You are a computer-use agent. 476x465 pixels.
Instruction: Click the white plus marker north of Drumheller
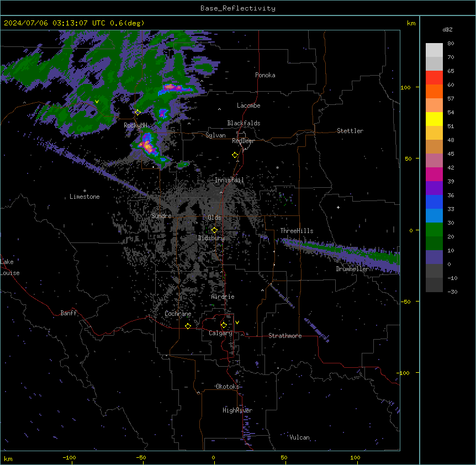click(x=338, y=207)
